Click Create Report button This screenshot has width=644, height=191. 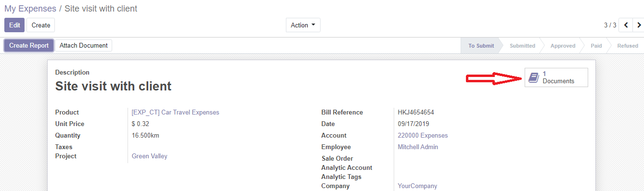(29, 45)
